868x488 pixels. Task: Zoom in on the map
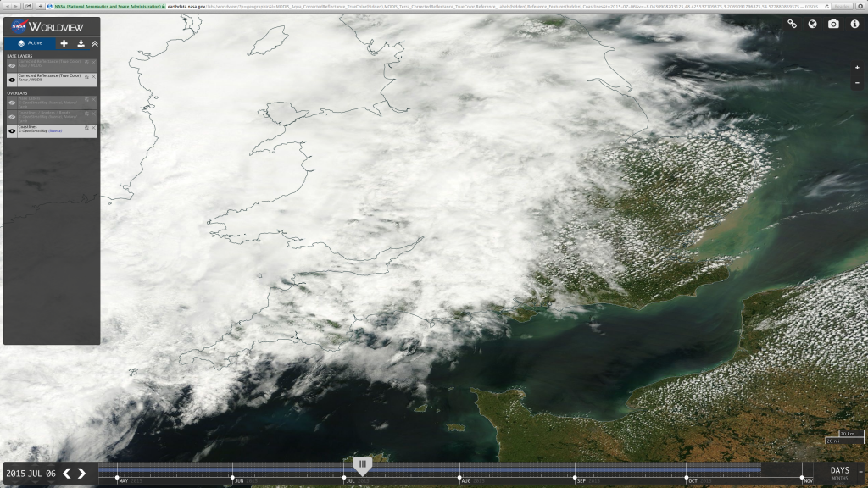858,68
